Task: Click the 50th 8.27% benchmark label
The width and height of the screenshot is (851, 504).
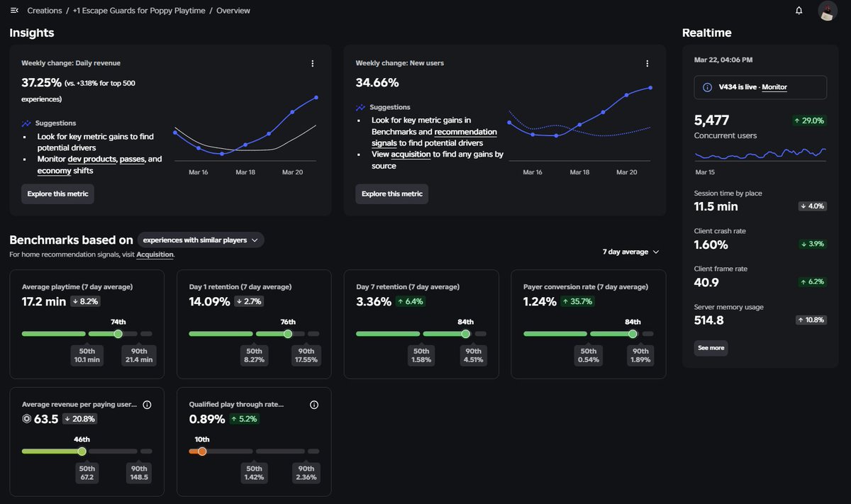Action: point(254,355)
